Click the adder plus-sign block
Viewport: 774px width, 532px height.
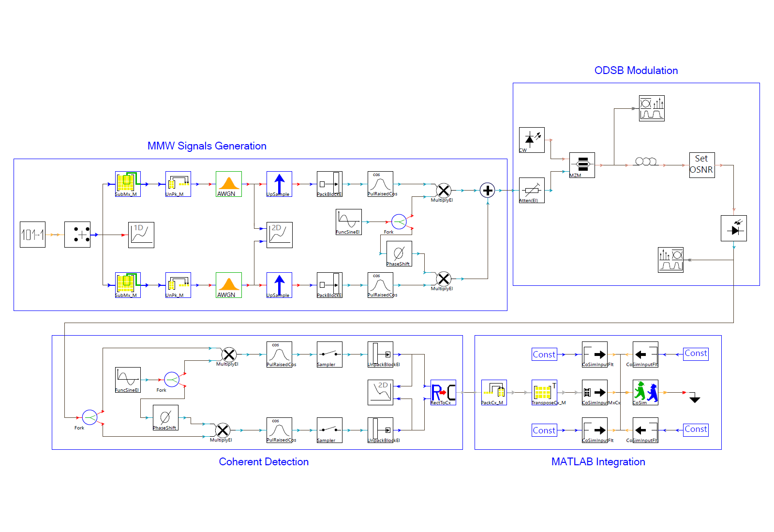tap(488, 191)
